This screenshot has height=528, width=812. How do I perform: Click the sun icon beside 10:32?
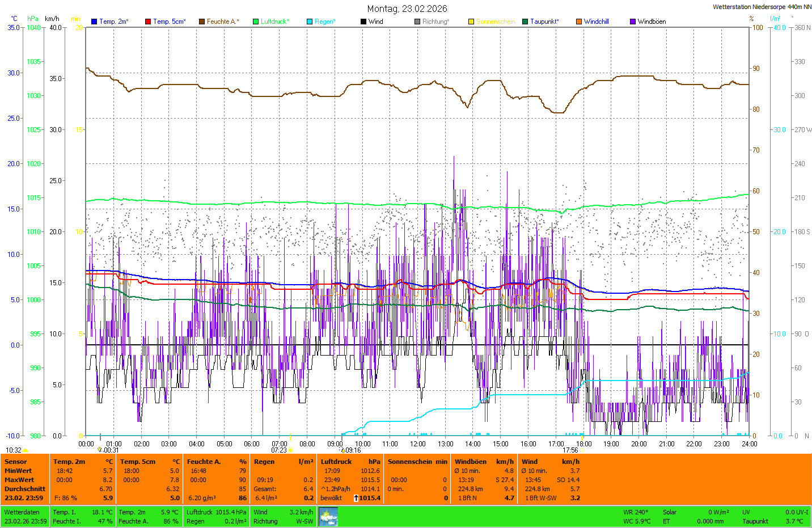[x=26, y=450]
